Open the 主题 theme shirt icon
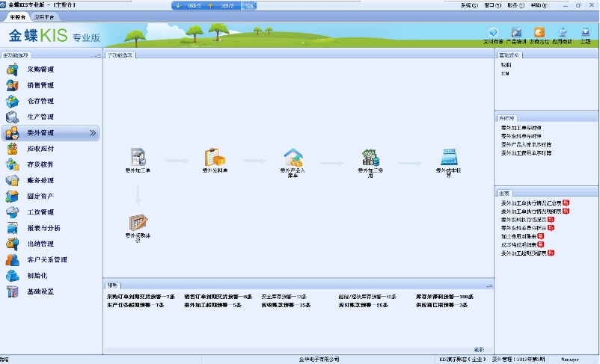Screen dimensions: 600x364 (x=586, y=32)
